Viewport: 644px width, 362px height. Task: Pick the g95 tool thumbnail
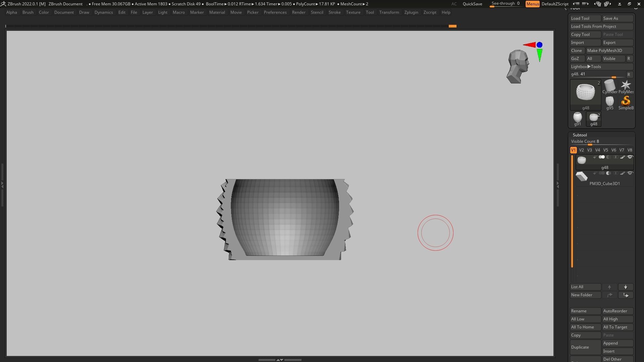point(609,102)
